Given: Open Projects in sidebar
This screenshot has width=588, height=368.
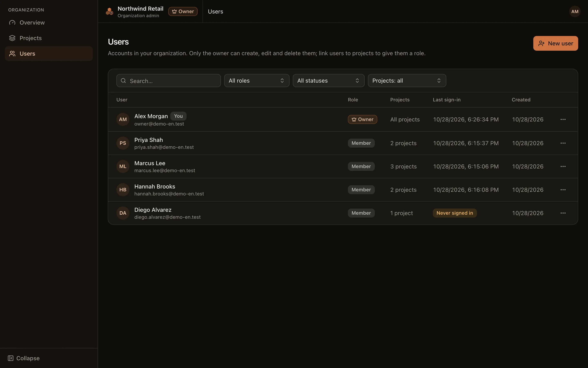Looking at the screenshot, I should 49,38.
